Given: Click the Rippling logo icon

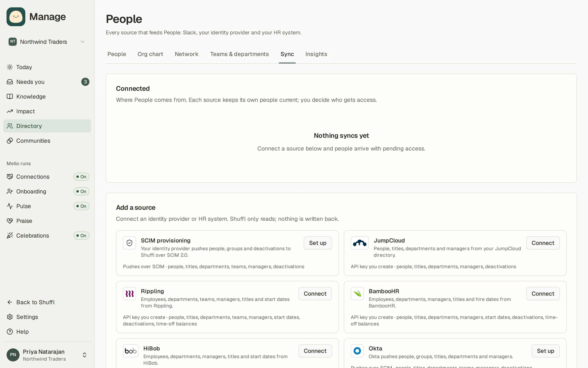Looking at the screenshot, I should coord(129,294).
